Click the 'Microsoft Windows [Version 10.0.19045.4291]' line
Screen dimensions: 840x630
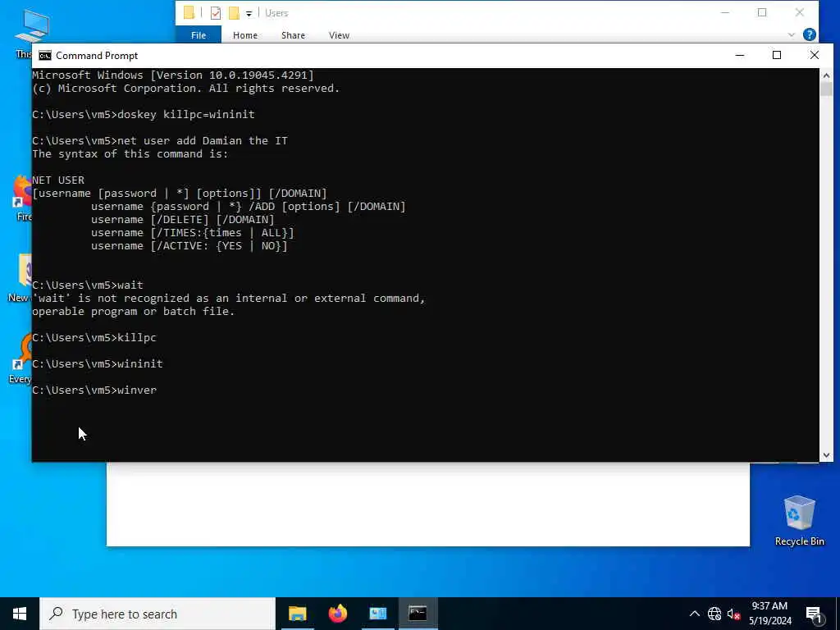pos(173,75)
